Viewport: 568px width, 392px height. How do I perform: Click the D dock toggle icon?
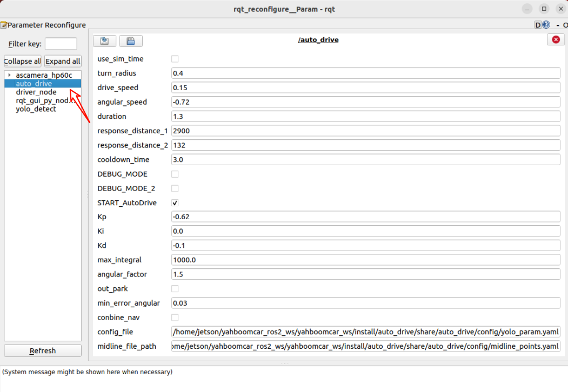(538, 25)
